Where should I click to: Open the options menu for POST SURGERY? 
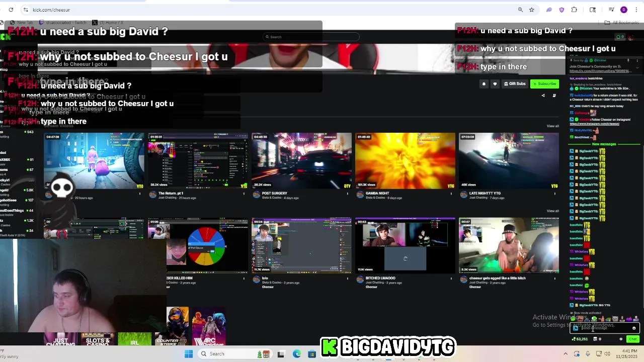click(x=348, y=194)
